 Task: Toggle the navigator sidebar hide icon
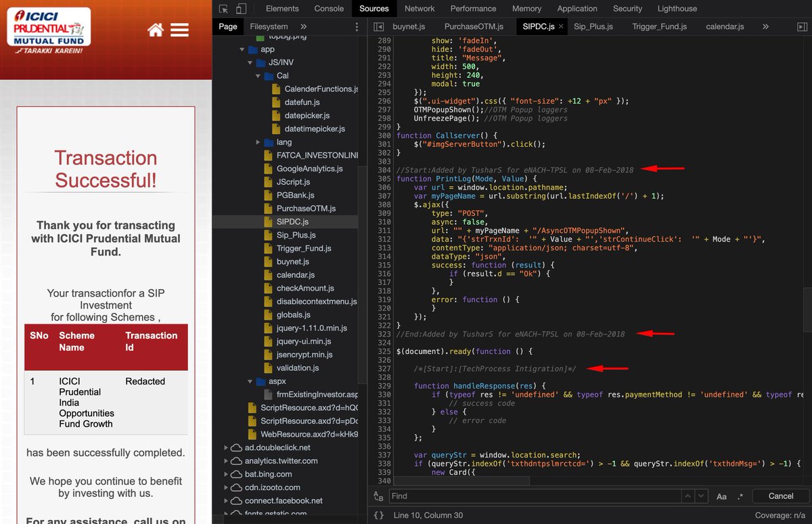point(379,26)
